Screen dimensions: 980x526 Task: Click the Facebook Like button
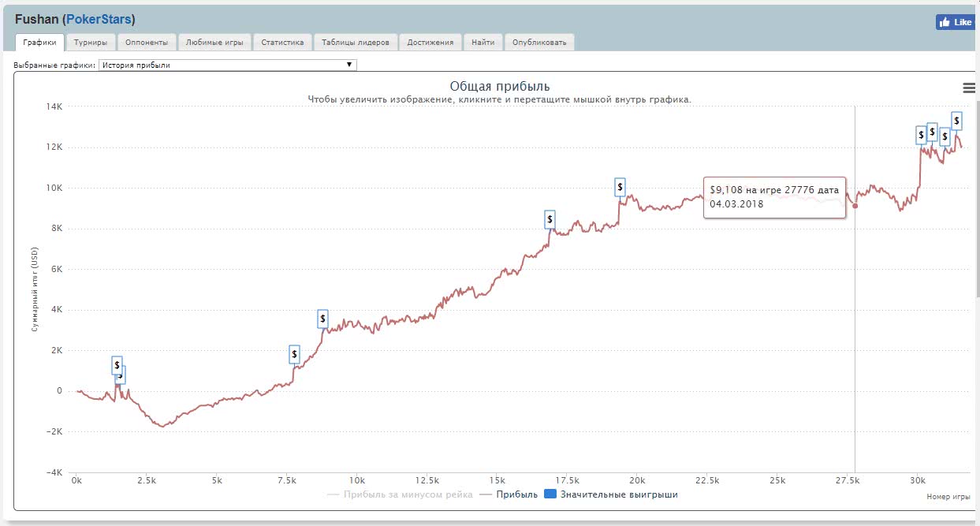[x=955, y=22]
